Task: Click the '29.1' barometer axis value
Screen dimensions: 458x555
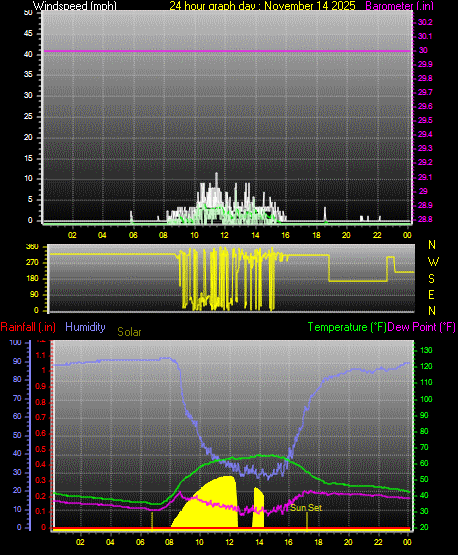Action: [425, 177]
